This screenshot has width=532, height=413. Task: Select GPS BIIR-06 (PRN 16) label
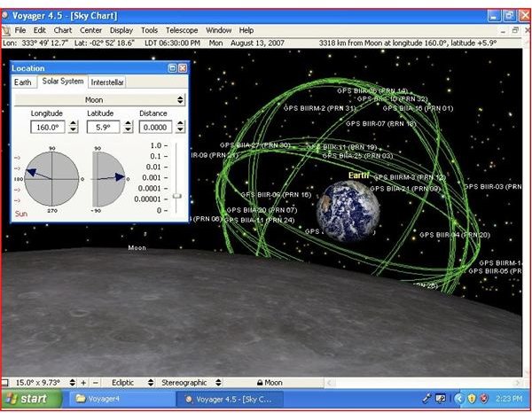[276, 195]
